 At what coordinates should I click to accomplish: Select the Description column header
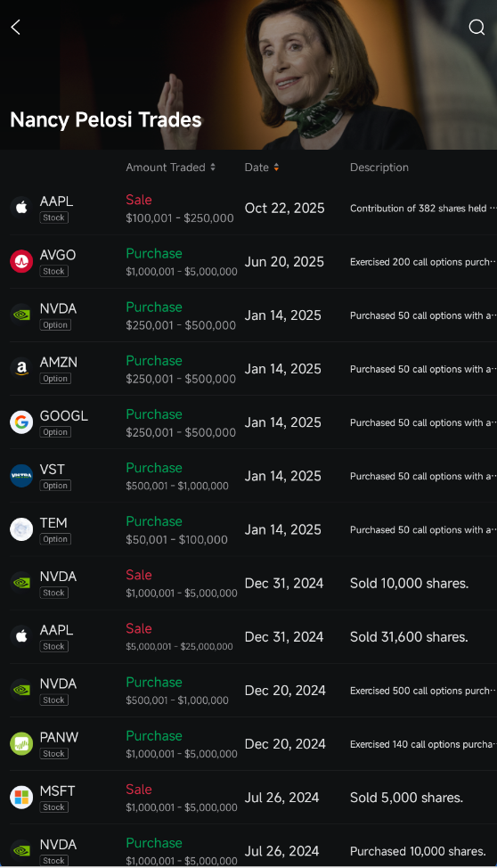[379, 168]
